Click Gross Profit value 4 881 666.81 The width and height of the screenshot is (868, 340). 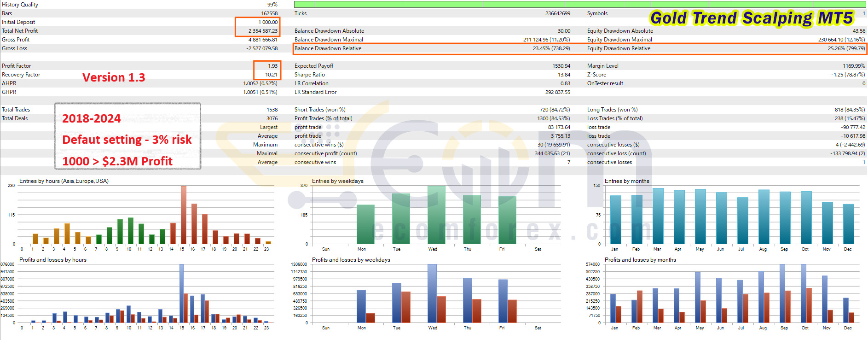[263, 40]
